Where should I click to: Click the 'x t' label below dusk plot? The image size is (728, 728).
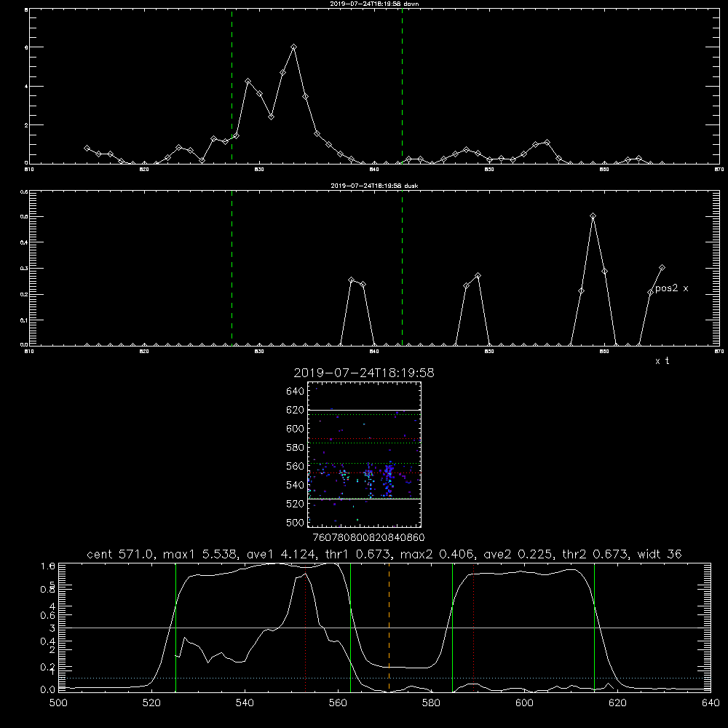coord(662,361)
